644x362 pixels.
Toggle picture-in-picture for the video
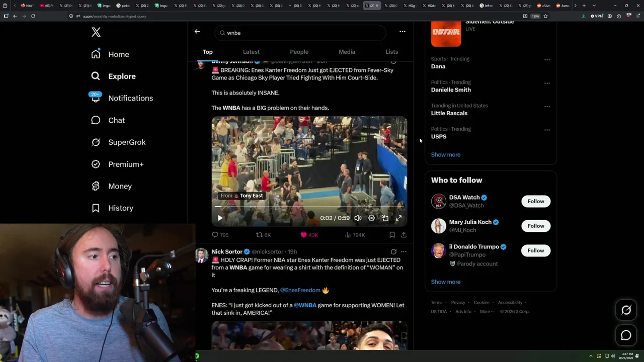[x=385, y=218]
